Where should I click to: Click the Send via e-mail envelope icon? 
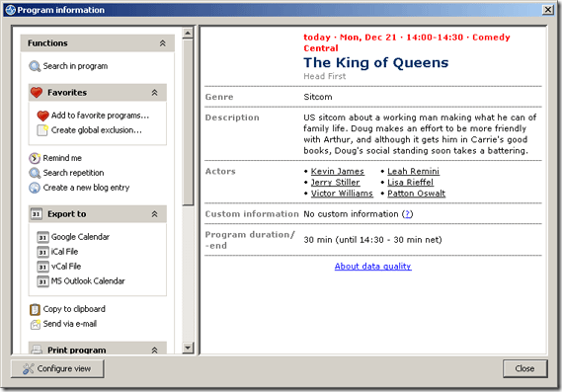35,324
